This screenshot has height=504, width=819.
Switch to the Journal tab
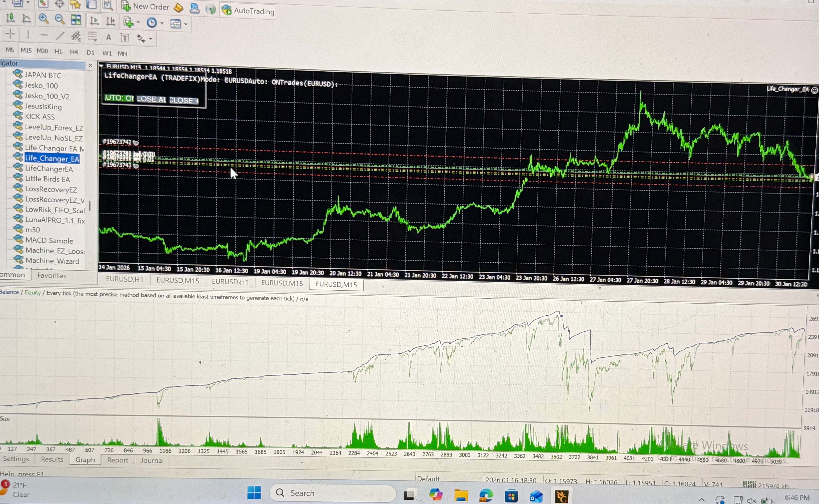tap(152, 460)
